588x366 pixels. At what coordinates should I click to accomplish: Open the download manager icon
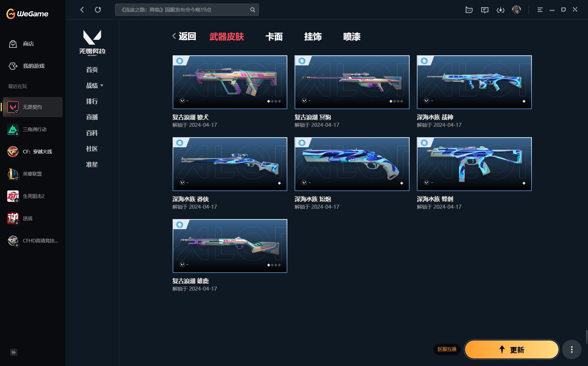point(501,10)
